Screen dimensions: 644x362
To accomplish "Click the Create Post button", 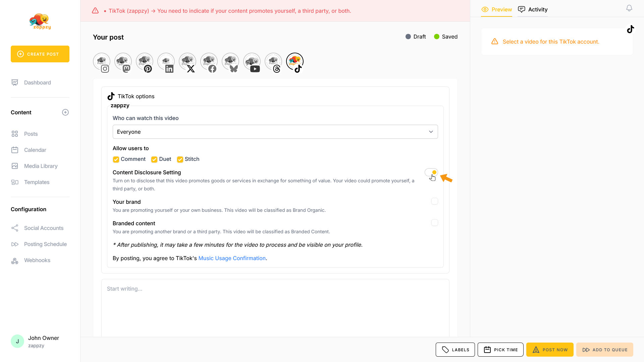I will click(40, 54).
